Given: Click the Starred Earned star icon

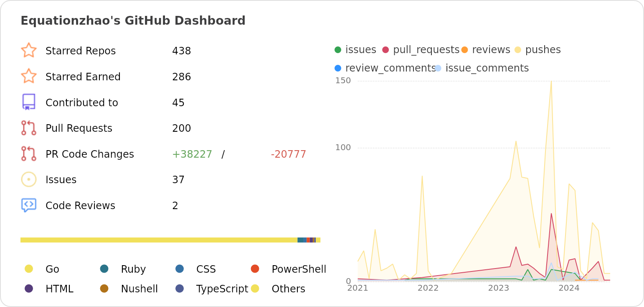Looking at the screenshot, I should pyautogui.click(x=29, y=76).
